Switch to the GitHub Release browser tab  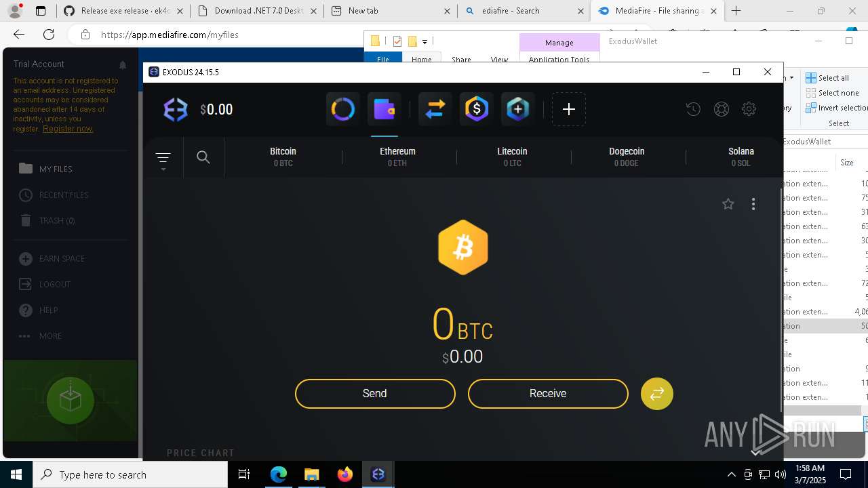click(117, 11)
